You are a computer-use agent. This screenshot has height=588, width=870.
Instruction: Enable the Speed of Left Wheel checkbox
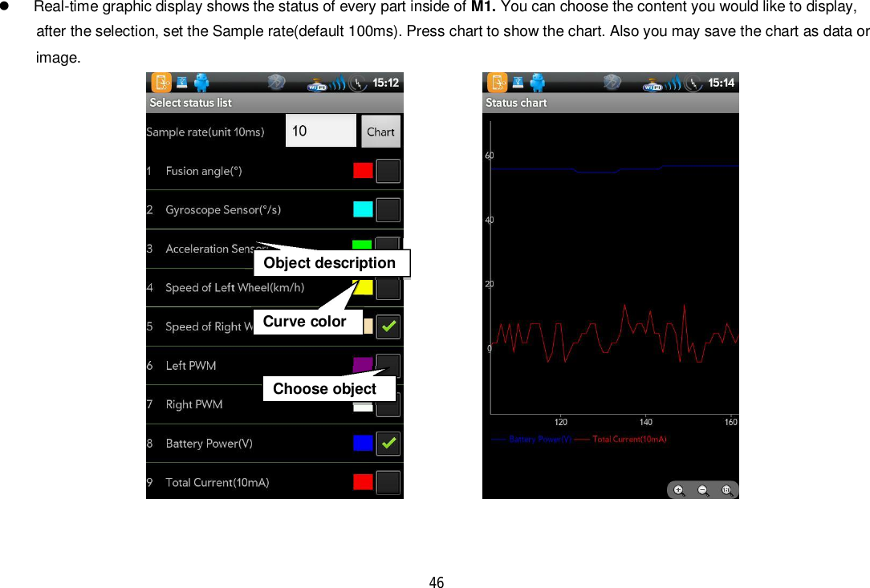(x=388, y=289)
